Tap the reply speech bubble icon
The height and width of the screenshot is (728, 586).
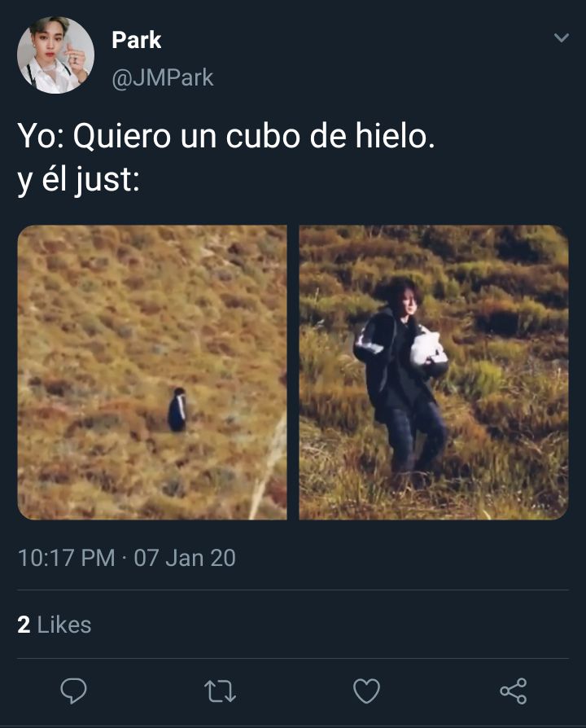click(x=73, y=691)
